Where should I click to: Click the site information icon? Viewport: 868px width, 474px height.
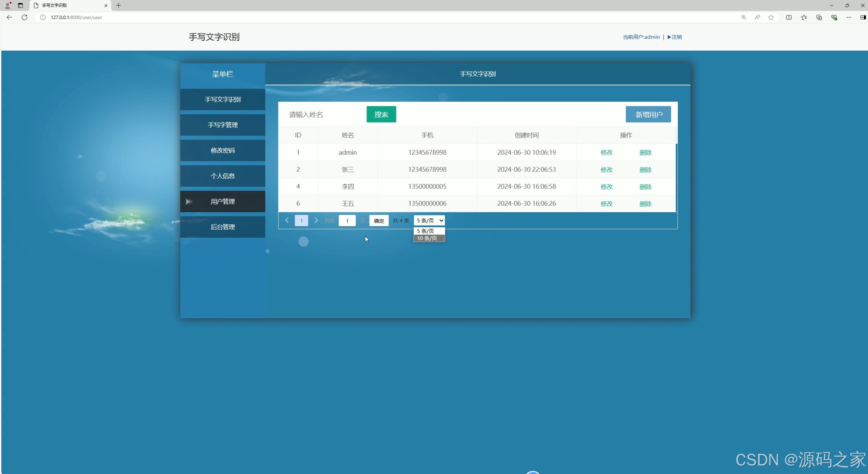click(x=43, y=17)
